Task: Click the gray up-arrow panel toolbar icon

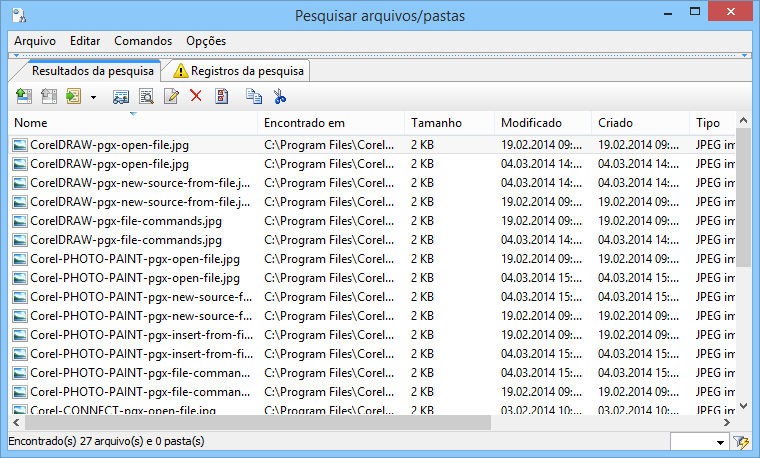Action: 48,96
